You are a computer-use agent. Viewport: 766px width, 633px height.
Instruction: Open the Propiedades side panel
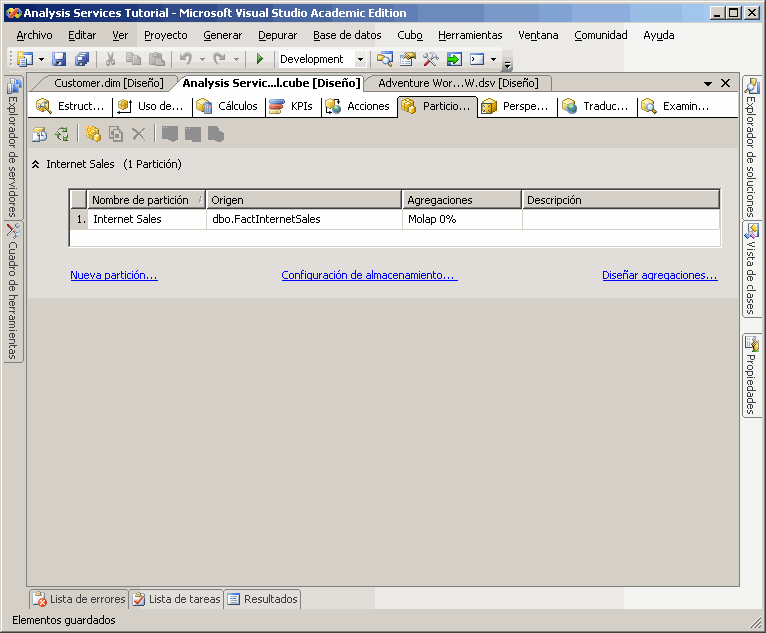point(751,375)
